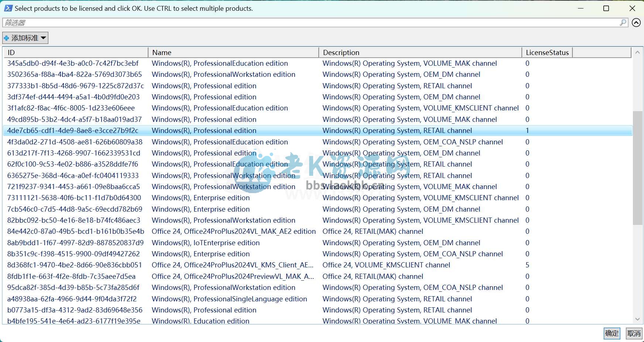
Task: Select row 8b351c9c-f398-4515-9900-09df49427262
Action: coord(318,254)
